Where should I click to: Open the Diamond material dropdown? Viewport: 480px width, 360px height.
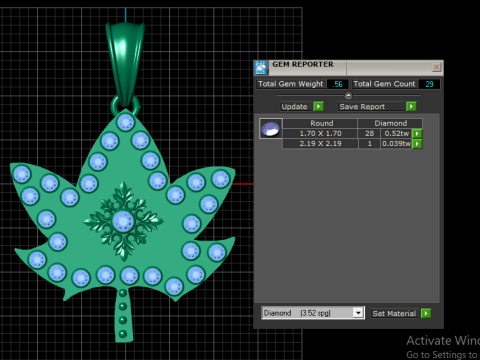(358, 313)
